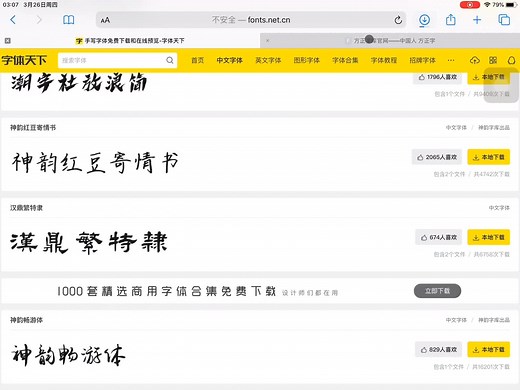Open the share sheet icon
The image size is (520, 390).
click(451, 20)
